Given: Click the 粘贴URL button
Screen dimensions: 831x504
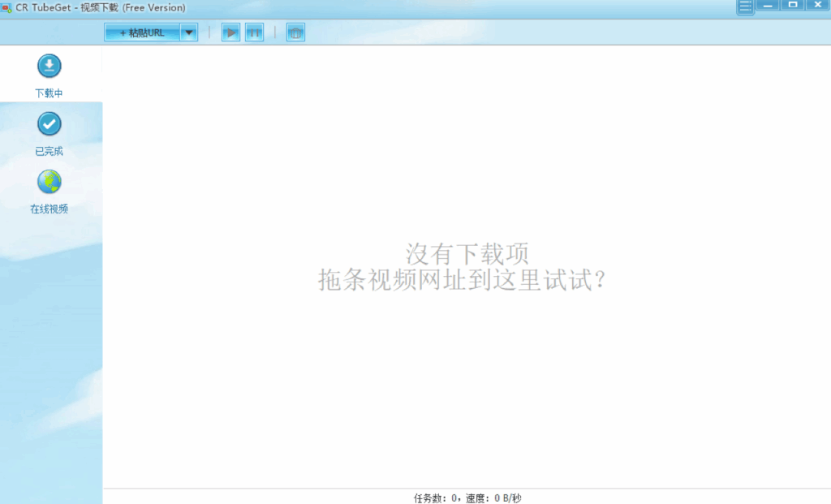Looking at the screenshot, I should tap(142, 32).
